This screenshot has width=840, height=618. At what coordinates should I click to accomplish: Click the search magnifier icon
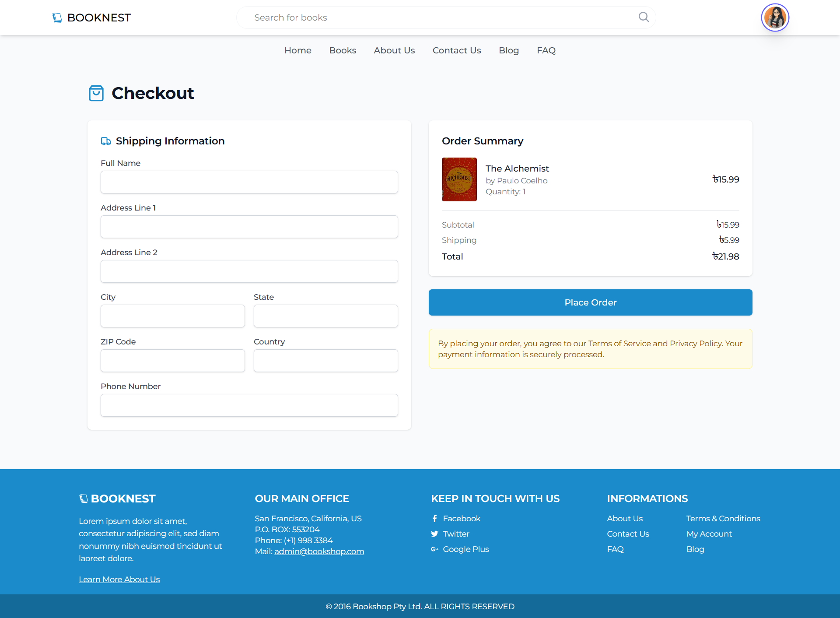644,17
